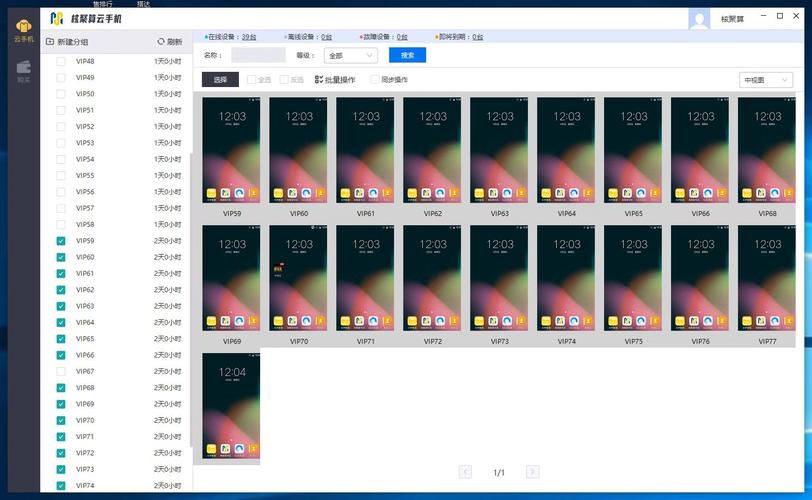Open the VIP59 phone screen thumbnail
This screenshot has width=812, height=500.
231,150
